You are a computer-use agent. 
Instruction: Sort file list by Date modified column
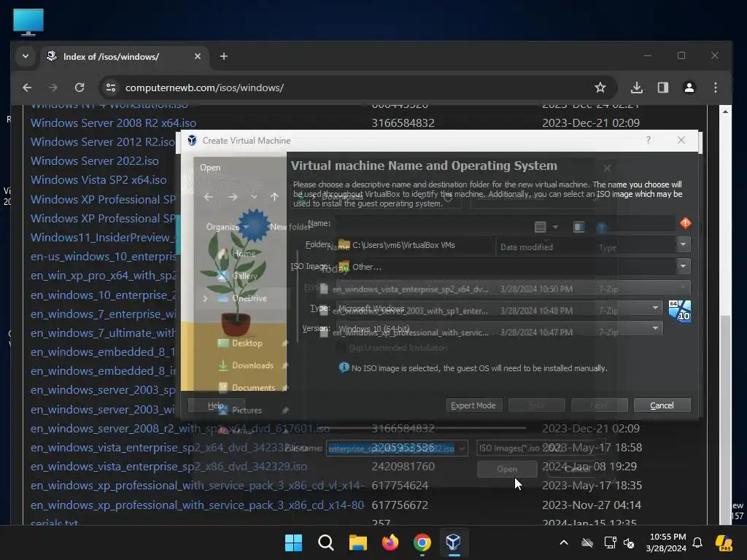(x=527, y=247)
